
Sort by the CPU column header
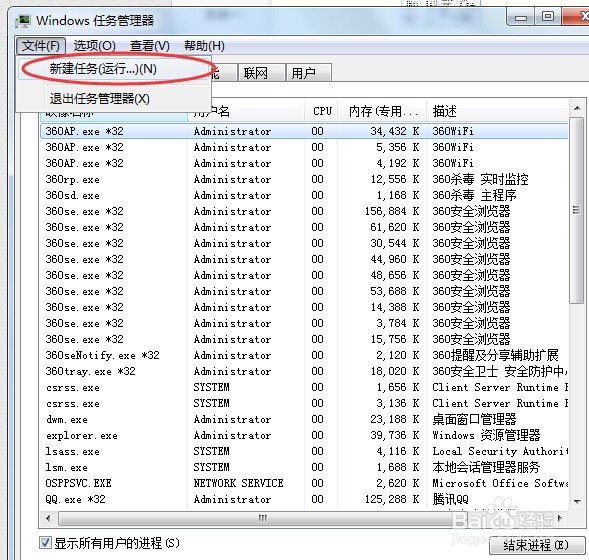322,111
